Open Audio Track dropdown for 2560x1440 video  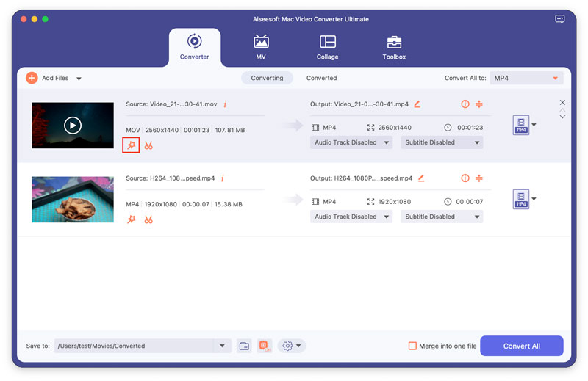pos(351,142)
